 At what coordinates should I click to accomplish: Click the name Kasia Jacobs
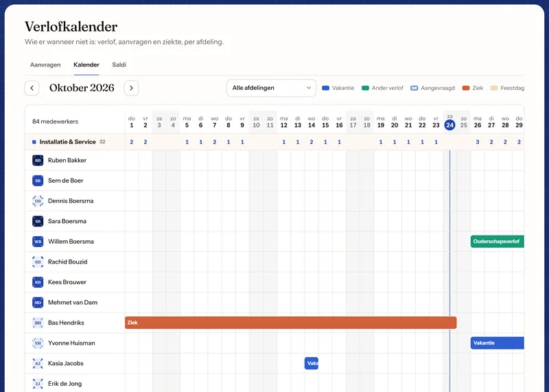66,364
